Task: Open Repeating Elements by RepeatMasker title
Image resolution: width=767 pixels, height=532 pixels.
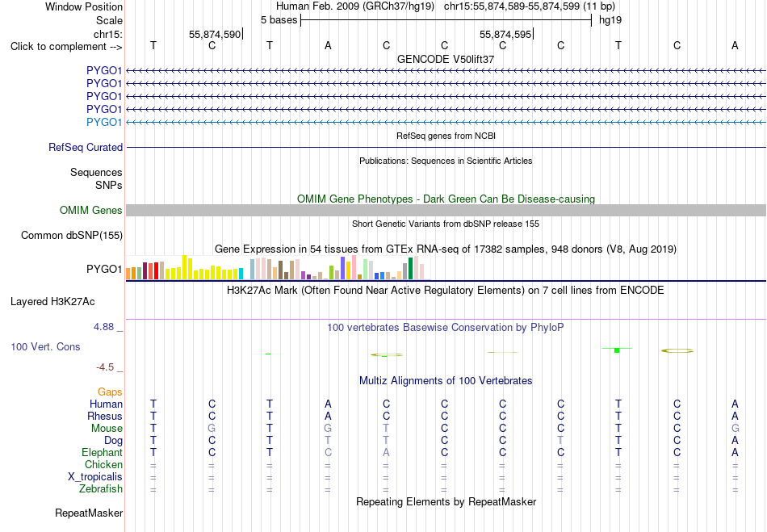Action: click(446, 502)
